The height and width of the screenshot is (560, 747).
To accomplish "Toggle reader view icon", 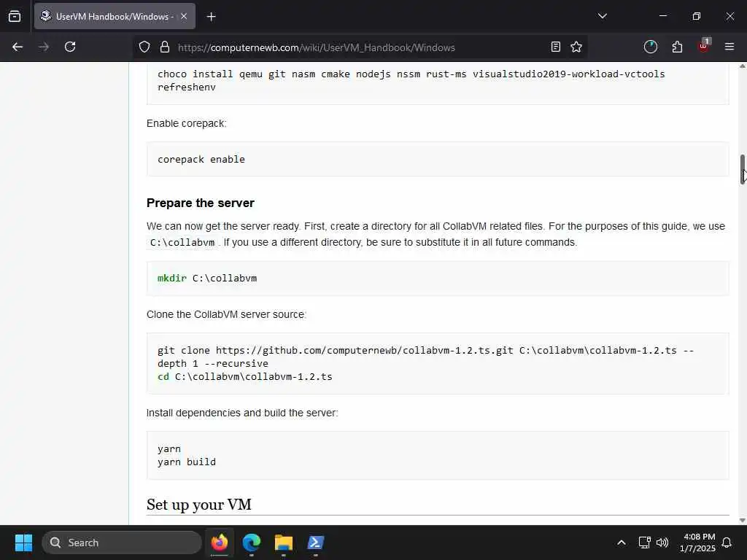I will click(x=555, y=47).
